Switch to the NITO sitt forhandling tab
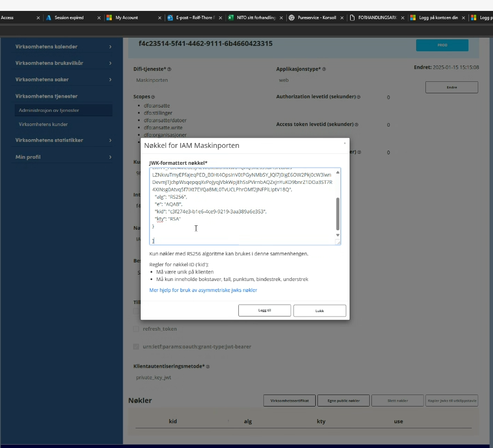The height and width of the screenshot is (448, 493). [x=256, y=17]
